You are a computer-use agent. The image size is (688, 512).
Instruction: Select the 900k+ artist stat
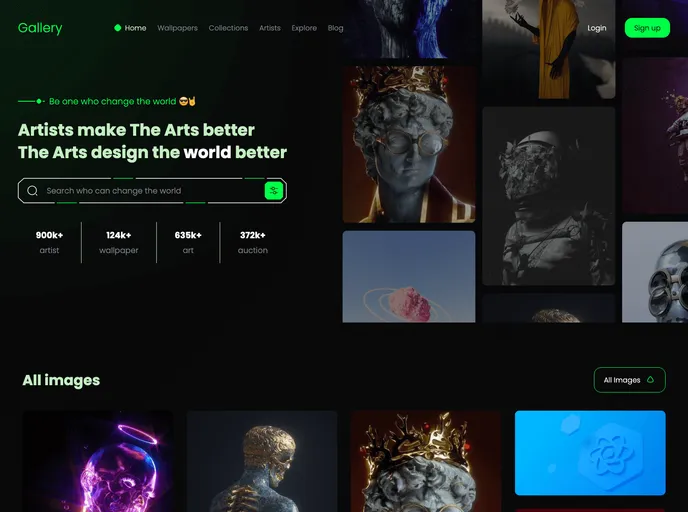pos(49,242)
